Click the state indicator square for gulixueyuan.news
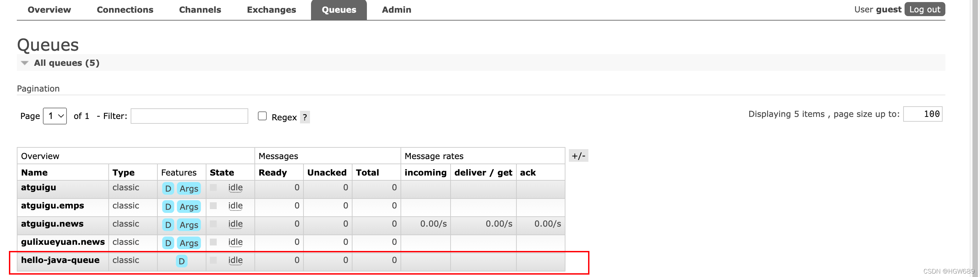Screen dimensions: 980x277 coord(213,242)
